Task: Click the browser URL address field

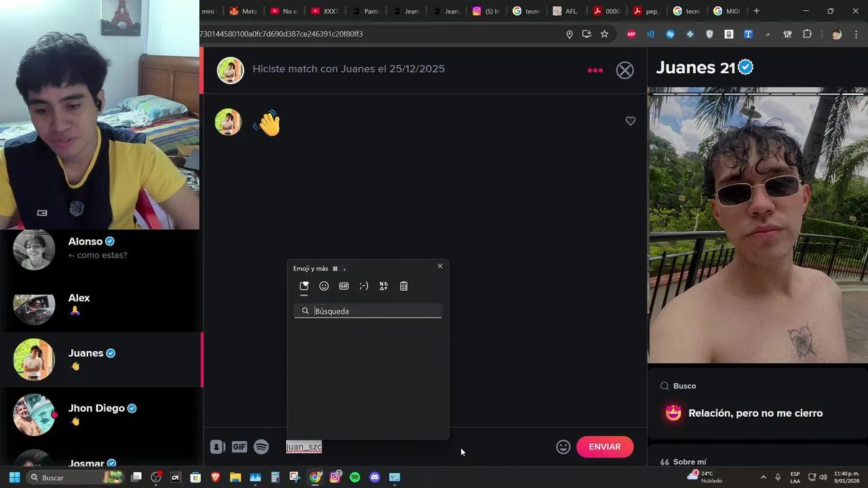Action: click(x=380, y=34)
